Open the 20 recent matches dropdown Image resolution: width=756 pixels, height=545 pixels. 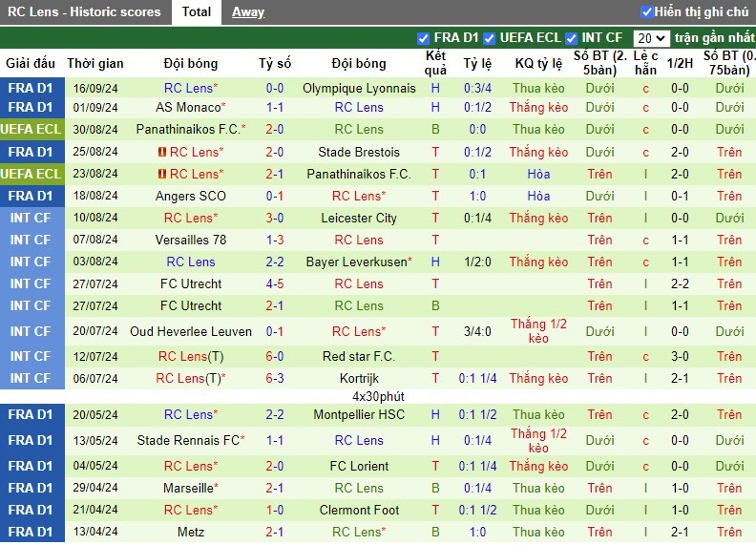(651, 38)
